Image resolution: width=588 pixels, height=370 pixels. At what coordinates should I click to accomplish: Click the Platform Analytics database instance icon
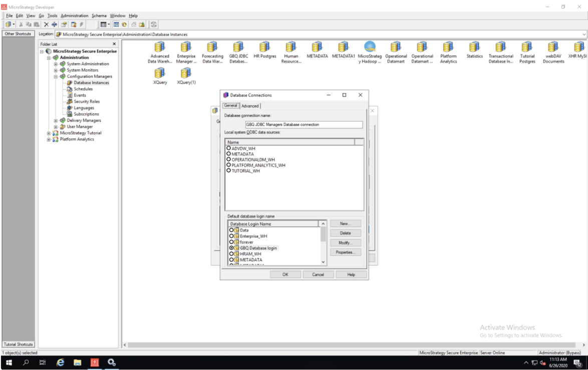(x=448, y=48)
